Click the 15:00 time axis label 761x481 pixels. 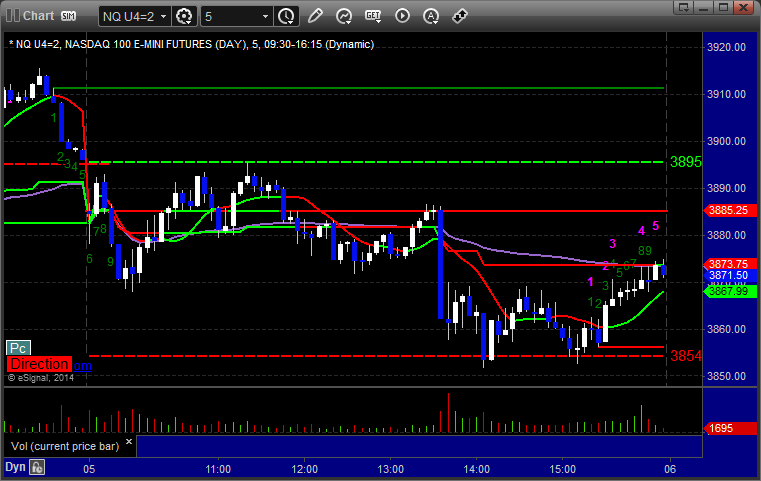click(x=562, y=469)
